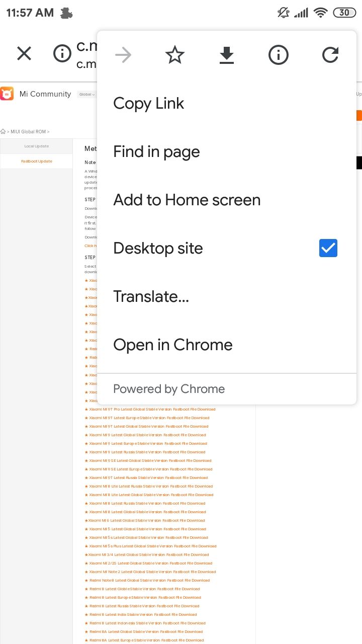Select Open in Chrome
The width and height of the screenshot is (362, 644).
point(227,345)
